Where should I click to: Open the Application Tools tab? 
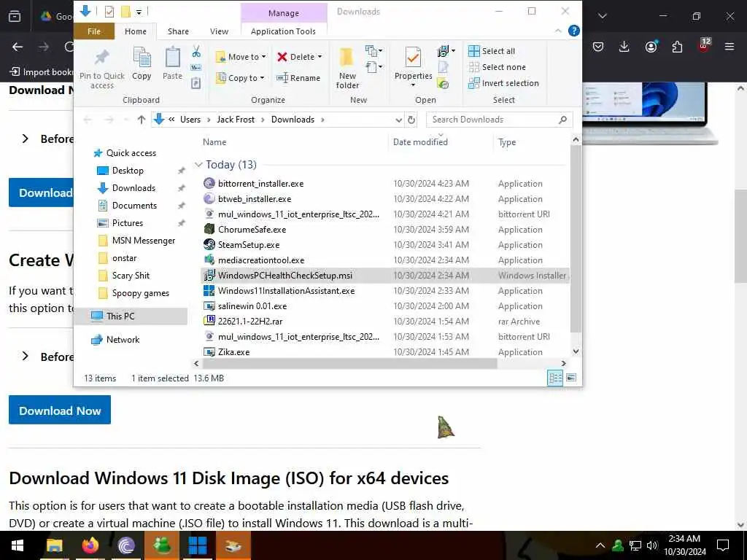[284, 31]
